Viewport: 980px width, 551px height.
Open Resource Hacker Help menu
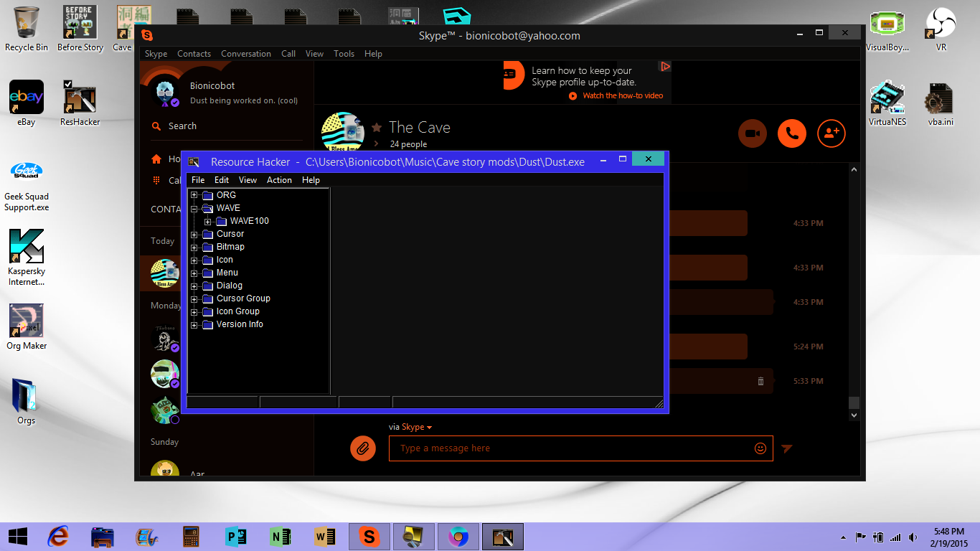[311, 180]
